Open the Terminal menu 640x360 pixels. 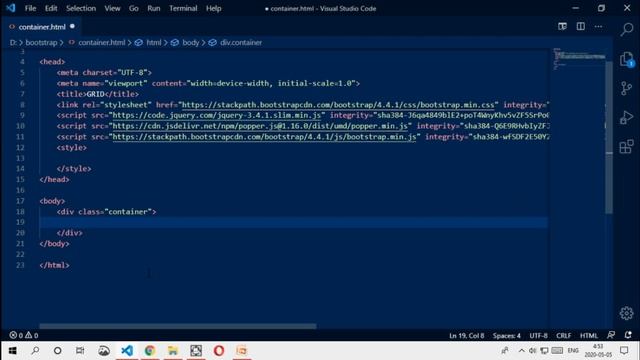[x=183, y=8]
